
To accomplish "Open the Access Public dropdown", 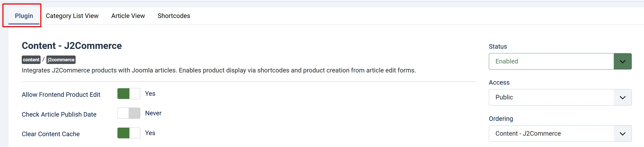I will 560,97.
